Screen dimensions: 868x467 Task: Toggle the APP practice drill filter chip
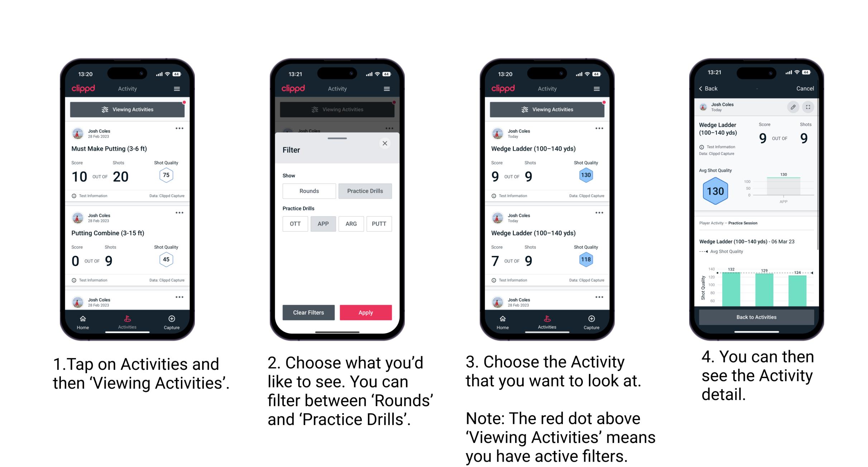(322, 224)
